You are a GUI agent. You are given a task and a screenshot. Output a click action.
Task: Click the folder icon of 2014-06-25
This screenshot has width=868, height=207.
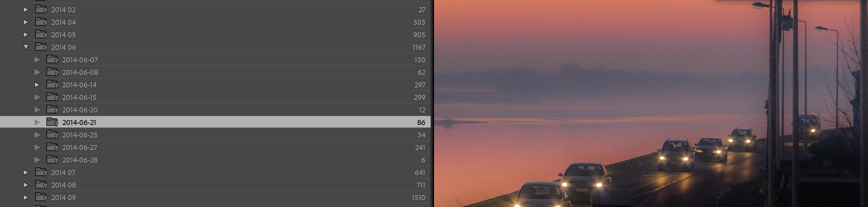coord(52,134)
